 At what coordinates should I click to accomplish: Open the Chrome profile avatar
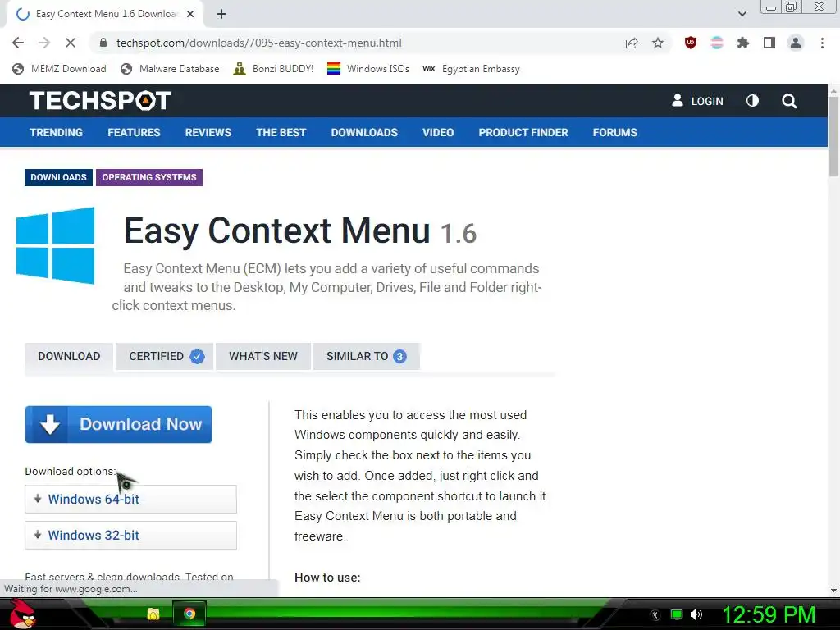(x=796, y=43)
